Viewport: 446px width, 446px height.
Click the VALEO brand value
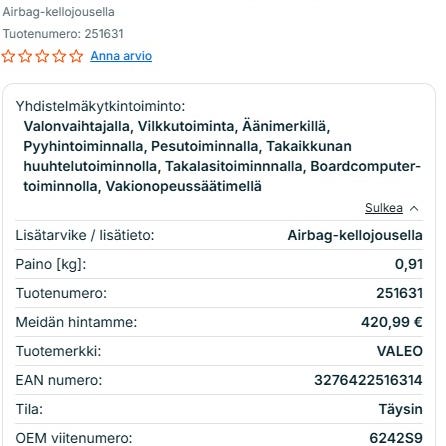click(400, 351)
